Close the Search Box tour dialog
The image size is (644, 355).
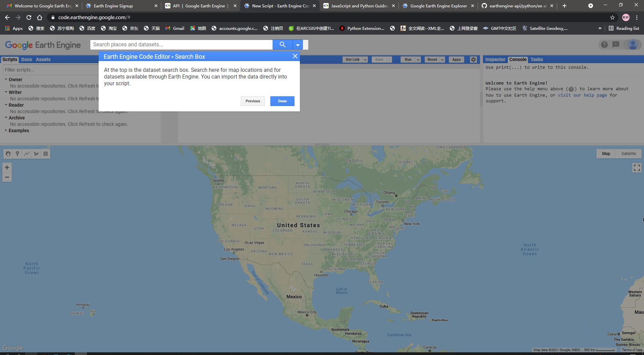[x=295, y=56]
